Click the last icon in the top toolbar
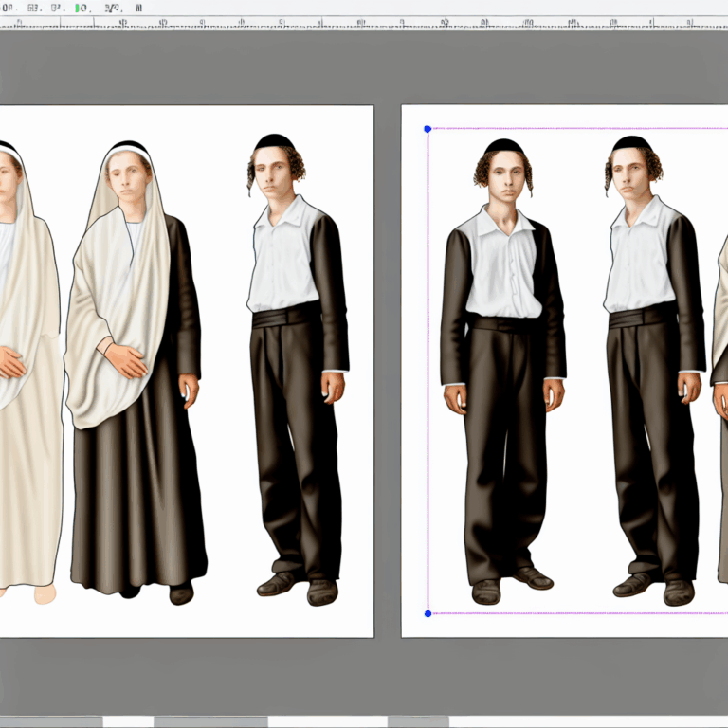Viewport: 728px width, 728px height. pos(138,8)
